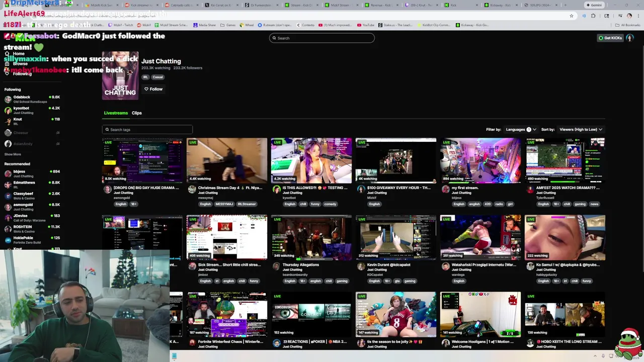Click kyootbot avatar under stream card
The image size is (644, 362).
277,190
